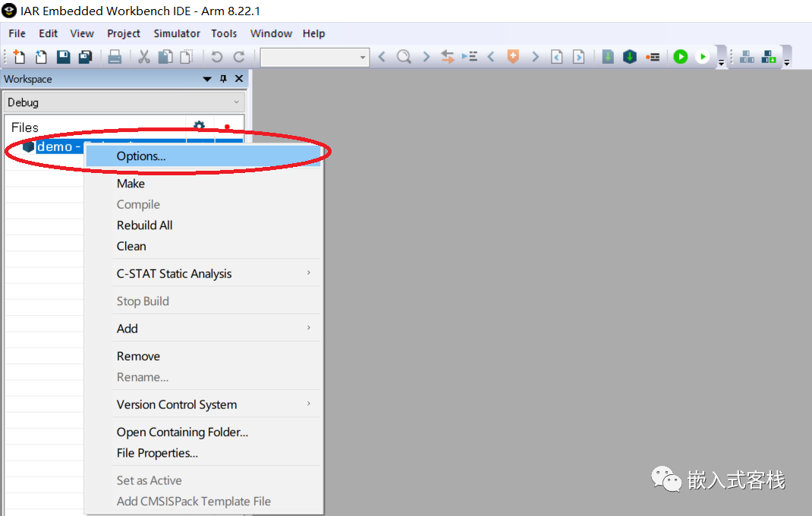Click the Paste toolbar icon

(x=187, y=56)
